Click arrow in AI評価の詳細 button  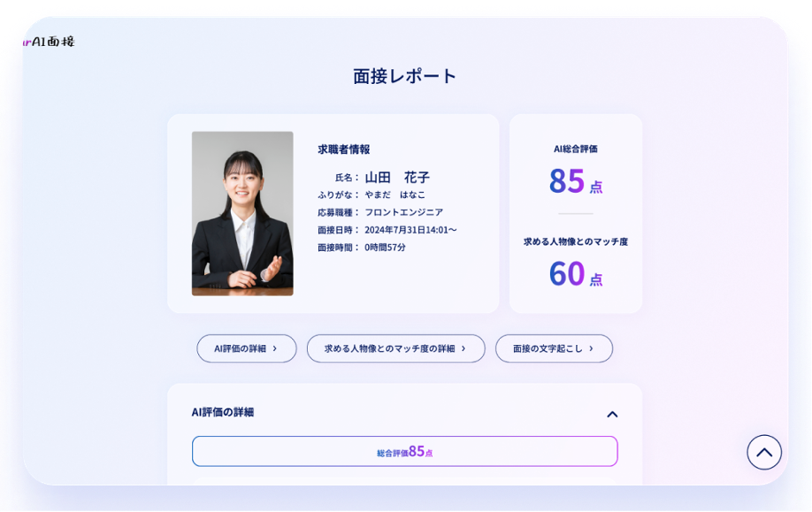275,348
